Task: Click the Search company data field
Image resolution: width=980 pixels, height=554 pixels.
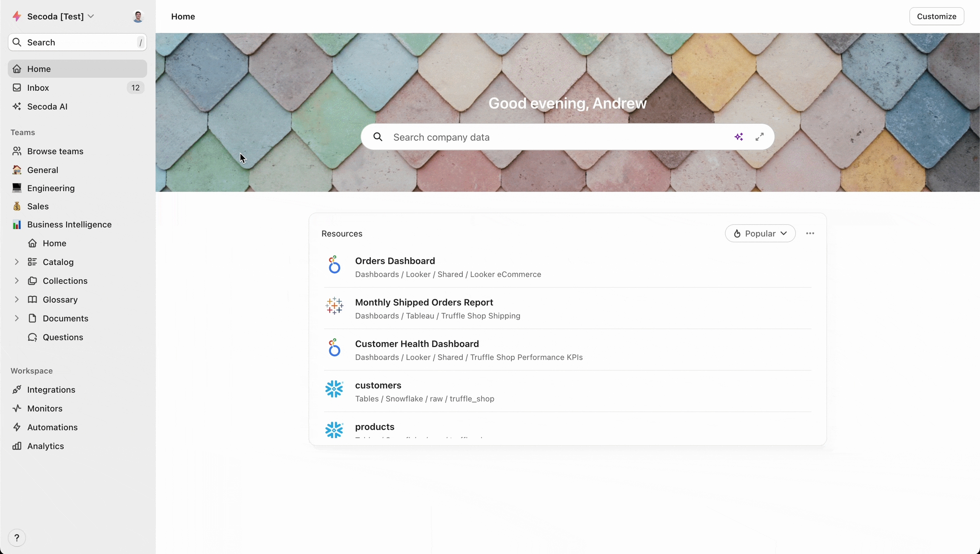Action: pos(553,137)
